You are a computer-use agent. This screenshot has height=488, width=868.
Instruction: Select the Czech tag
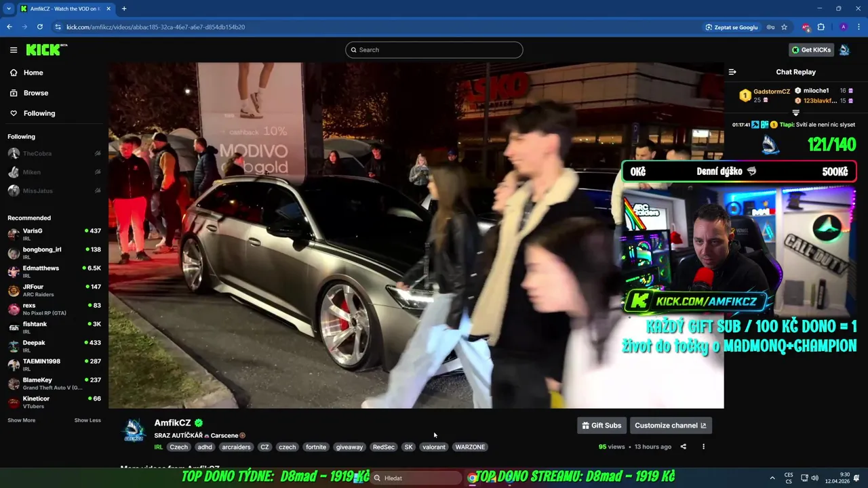click(x=178, y=447)
